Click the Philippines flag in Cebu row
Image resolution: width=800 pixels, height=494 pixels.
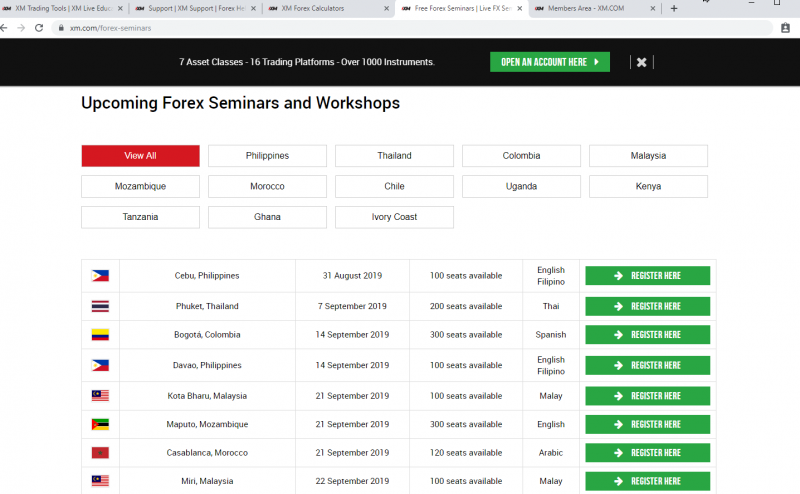click(100, 276)
